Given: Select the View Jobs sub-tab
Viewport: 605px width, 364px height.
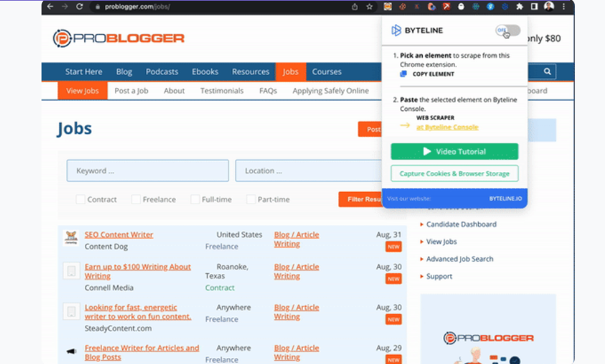Looking at the screenshot, I should point(83,91).
